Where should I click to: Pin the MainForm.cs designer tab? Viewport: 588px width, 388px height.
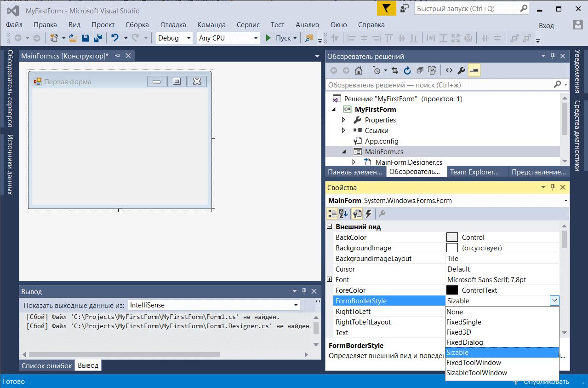tap(117, 56)
